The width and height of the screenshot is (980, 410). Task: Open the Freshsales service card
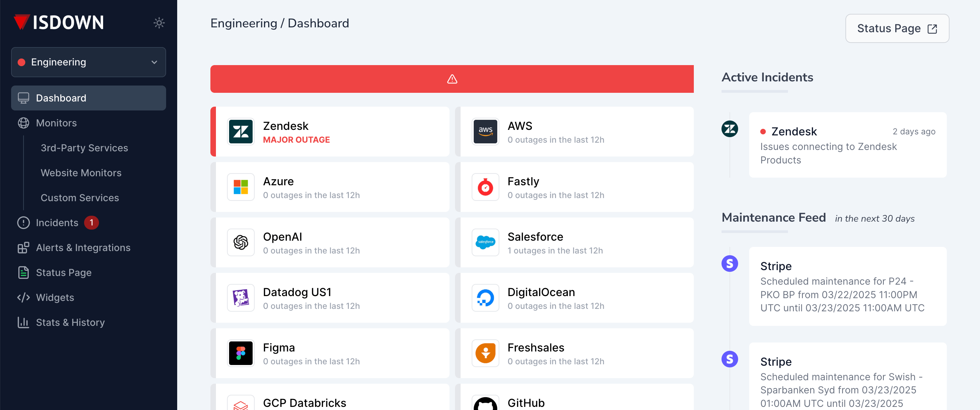pos(574,353)
